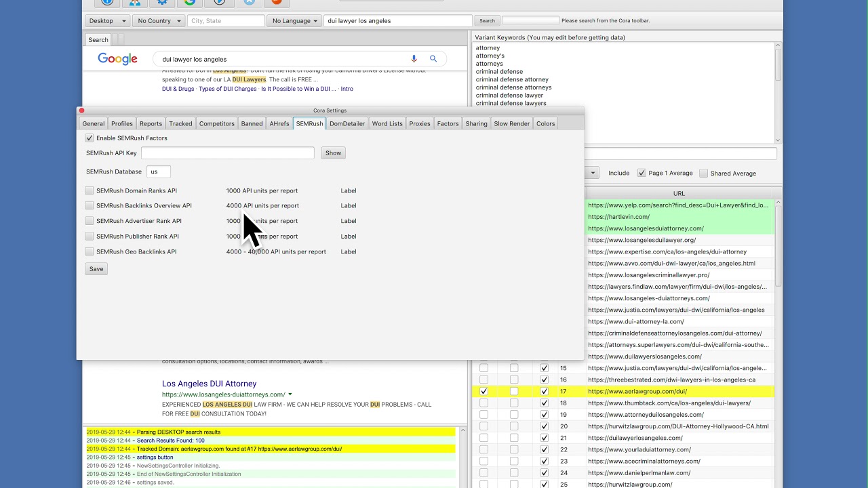Enable the Shared Average checkbox
Viewport: 868px width, 488px height.
pos(703,174)
